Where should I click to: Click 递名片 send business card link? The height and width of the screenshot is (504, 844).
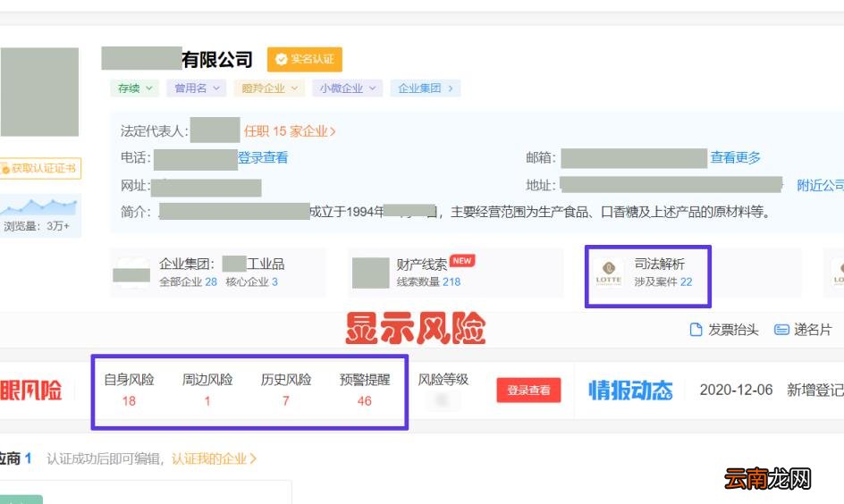tap(813, 330)
